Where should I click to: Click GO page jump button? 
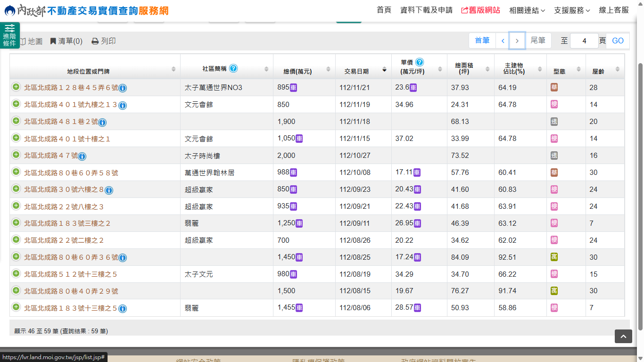618,41
